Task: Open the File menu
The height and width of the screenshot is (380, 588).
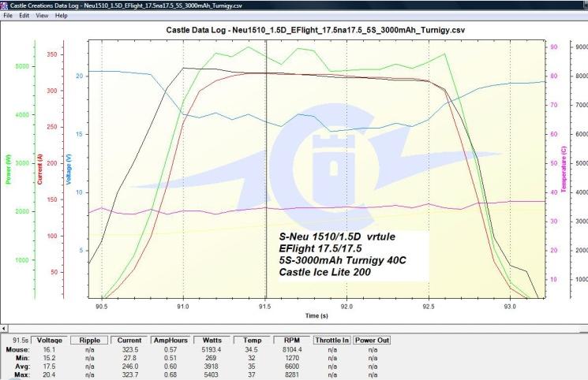Action: click(8, 15)
